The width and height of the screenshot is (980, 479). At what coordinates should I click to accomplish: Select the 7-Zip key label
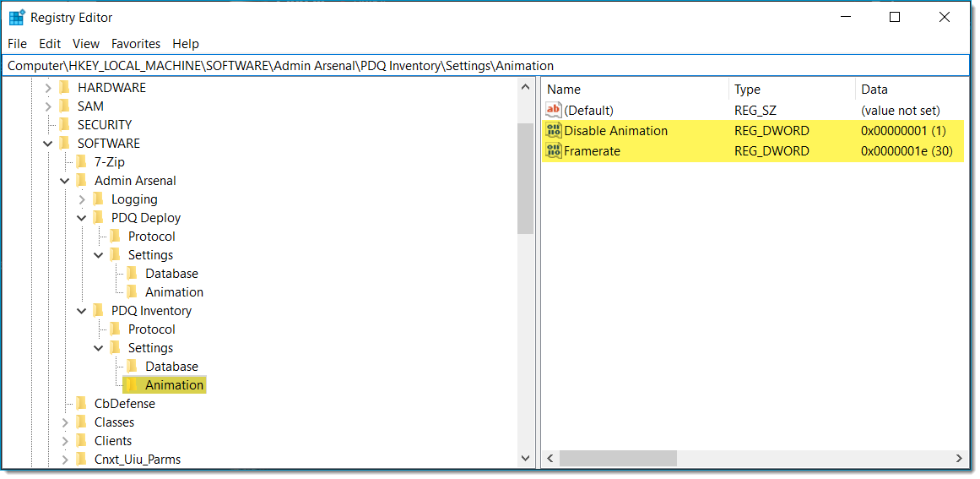tap(110, 162)
